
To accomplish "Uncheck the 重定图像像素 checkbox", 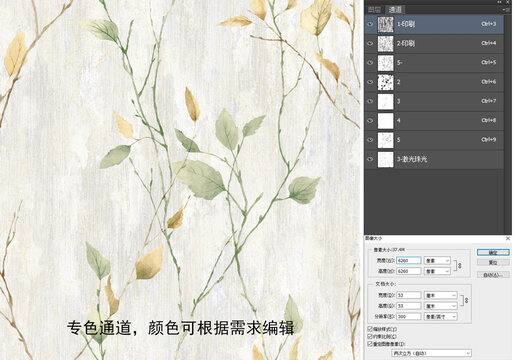I will coord(370,344).
